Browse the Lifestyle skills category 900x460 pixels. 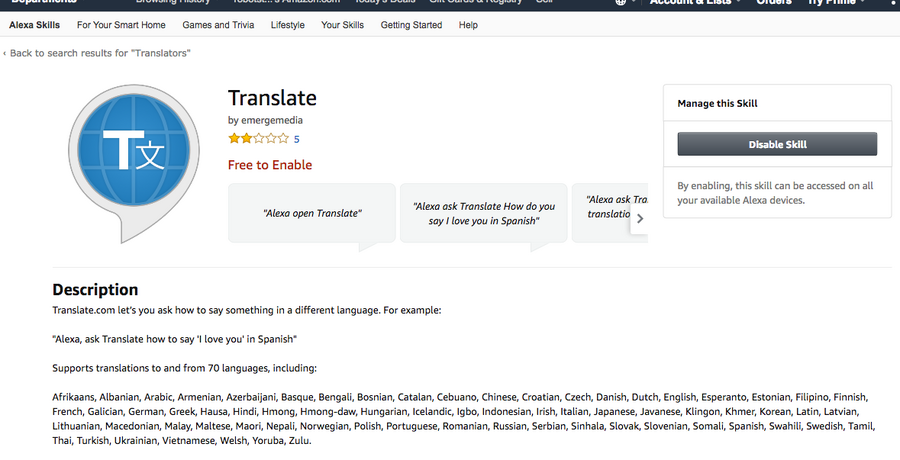[x=288, y=25]
